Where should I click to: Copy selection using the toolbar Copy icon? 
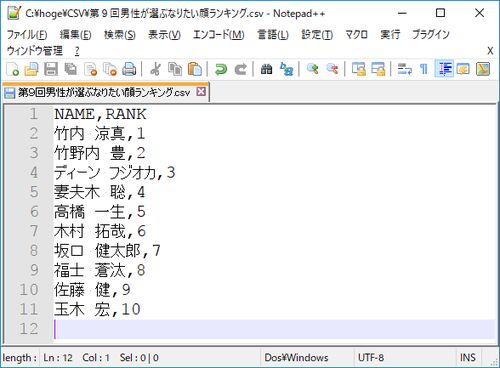coord(175,69)
